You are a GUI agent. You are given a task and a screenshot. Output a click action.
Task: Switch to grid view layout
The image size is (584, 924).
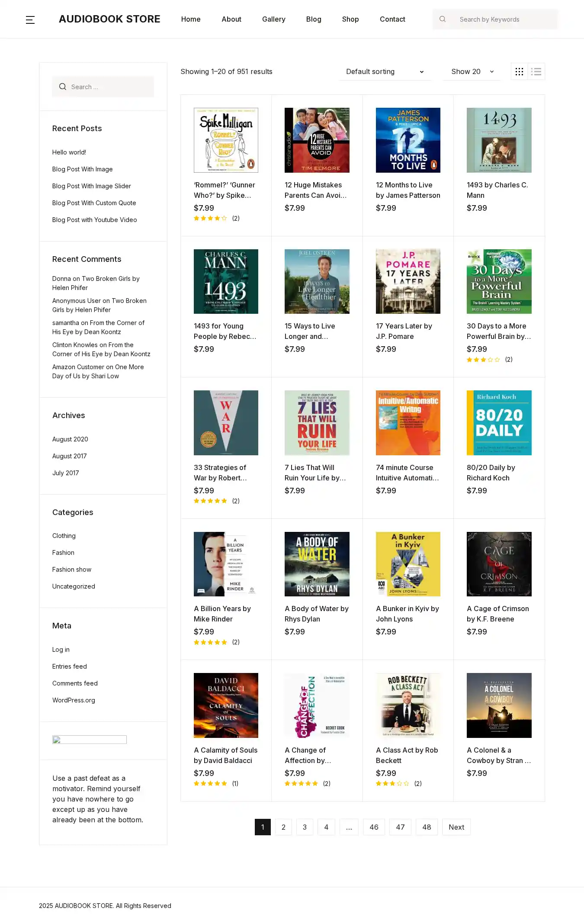coord(519,71)
